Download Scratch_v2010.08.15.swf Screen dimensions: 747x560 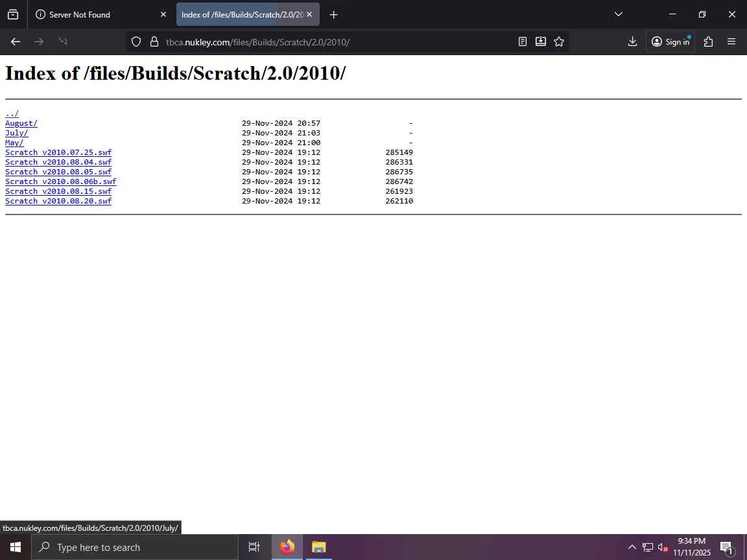58,191
